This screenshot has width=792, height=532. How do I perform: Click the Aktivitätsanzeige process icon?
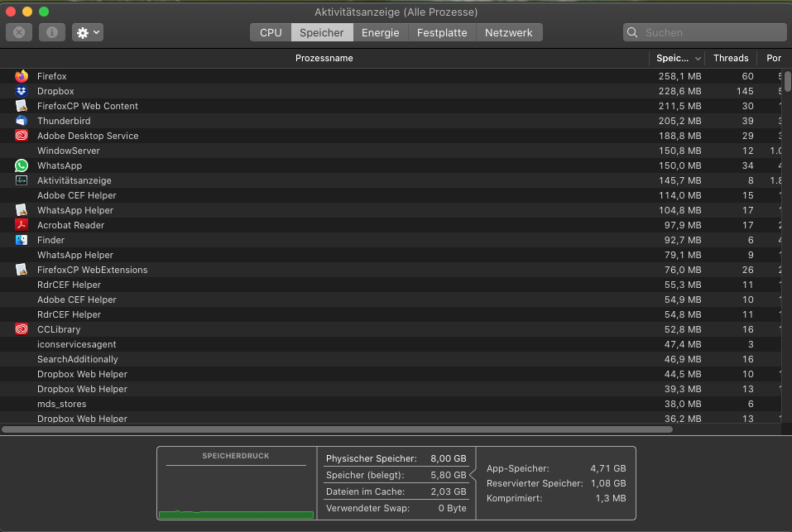22,180
